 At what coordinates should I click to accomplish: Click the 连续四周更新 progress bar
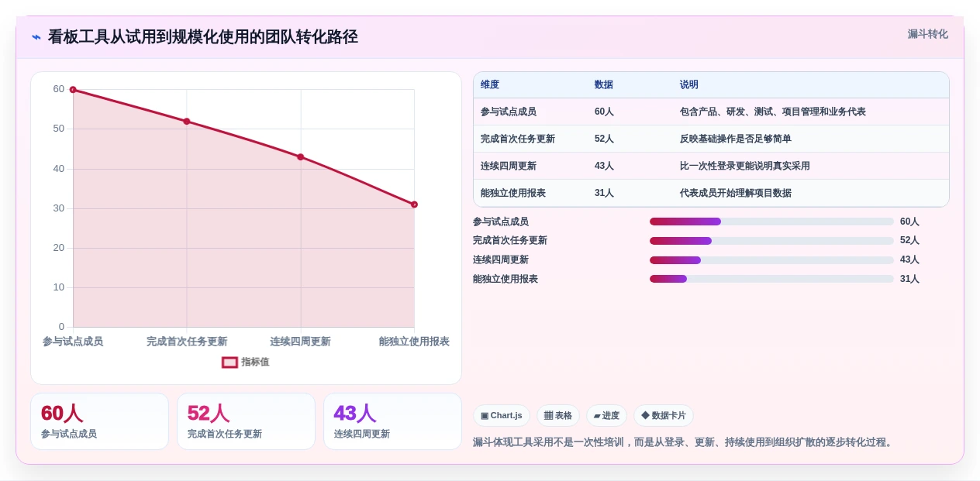771,260
